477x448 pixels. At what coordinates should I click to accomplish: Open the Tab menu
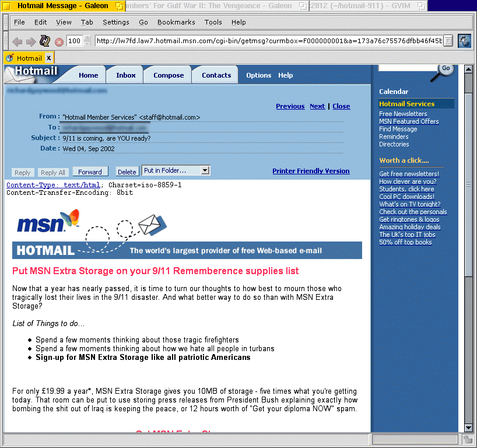87,22
